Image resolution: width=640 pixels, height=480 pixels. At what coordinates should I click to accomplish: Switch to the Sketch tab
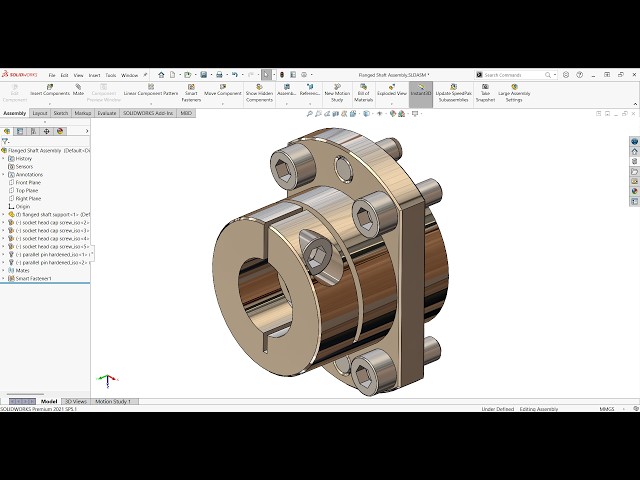(x=61, y=113)
